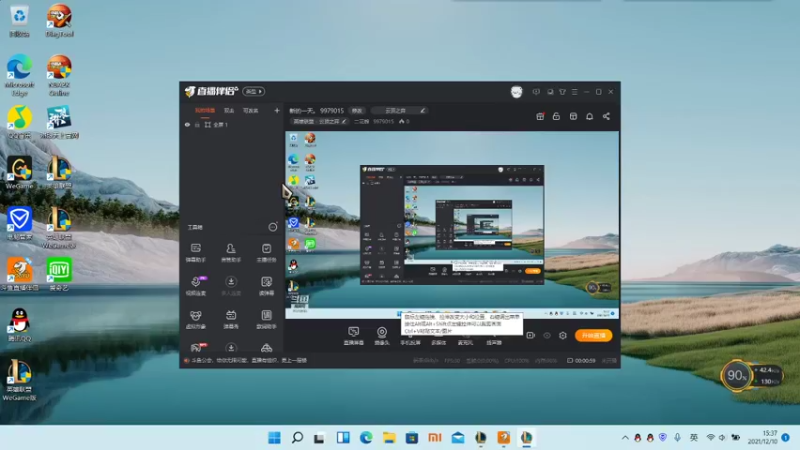Open the Tencent QQ desktop shortcut

pyautogui.click(x=19, y=325)
